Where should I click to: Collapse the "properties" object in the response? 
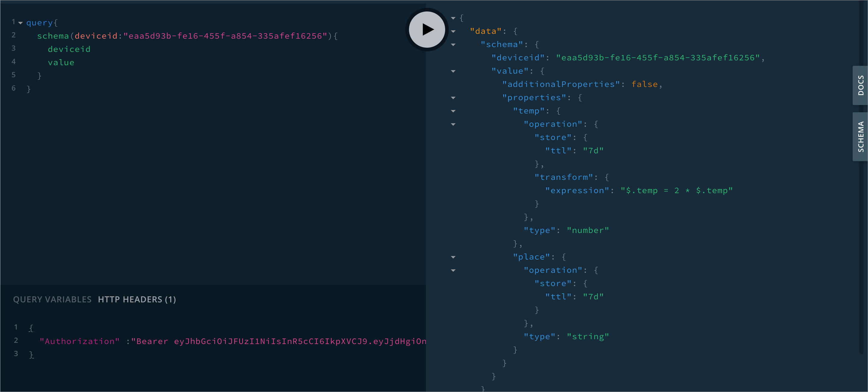[453, 98]
